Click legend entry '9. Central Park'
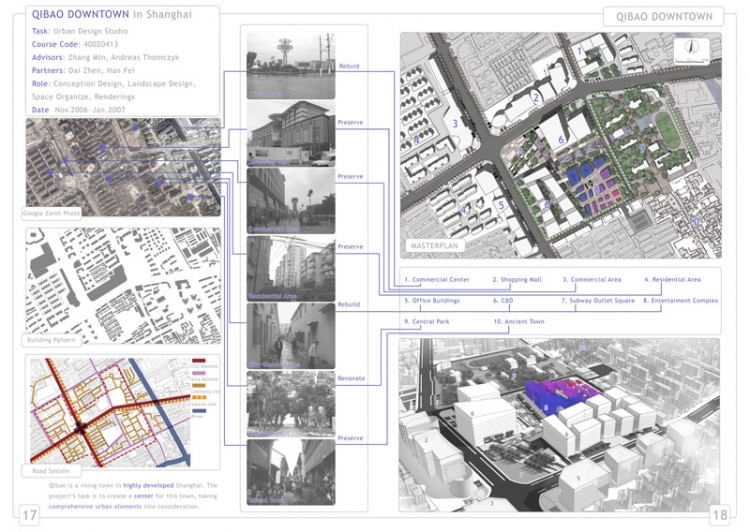 427,321
